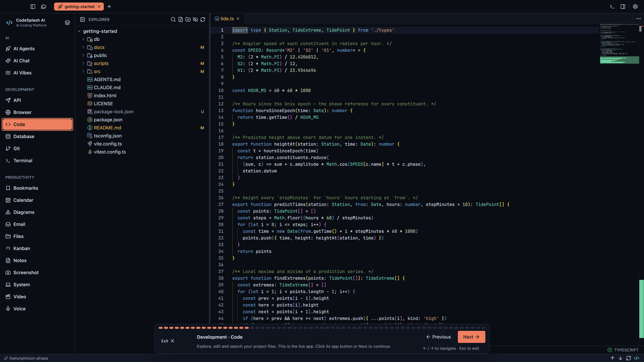Open the projects folder icon in top bar
Viewport: 644px width, 362px height.
(44, 7)
